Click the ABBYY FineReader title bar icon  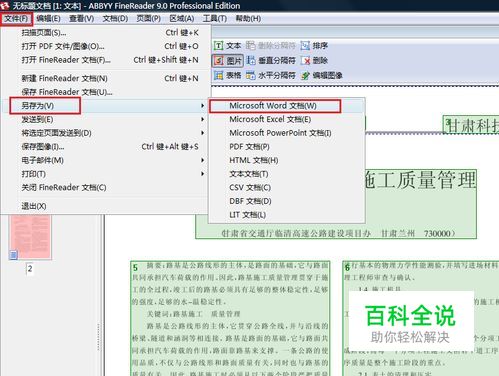pos(5,6)
